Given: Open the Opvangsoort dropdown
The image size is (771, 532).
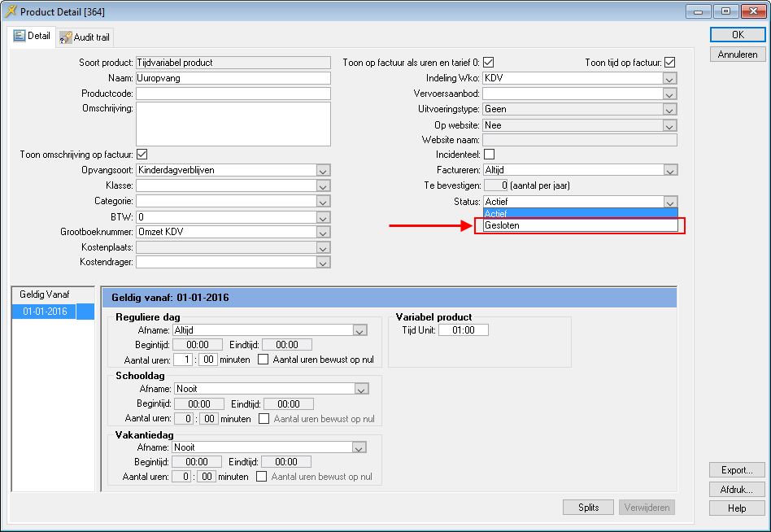Looking at the screenshot, I should (323, 170).
